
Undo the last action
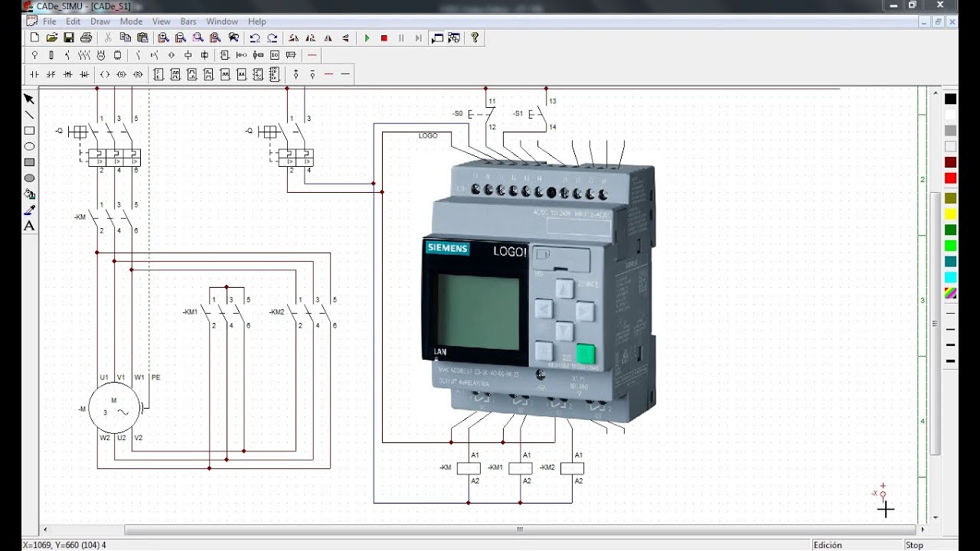click(x=254, y=37)
